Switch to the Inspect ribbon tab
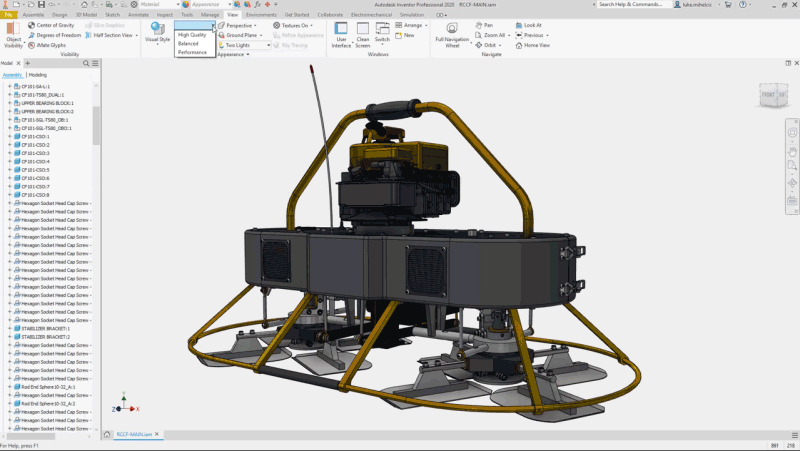 click(164, 15)
